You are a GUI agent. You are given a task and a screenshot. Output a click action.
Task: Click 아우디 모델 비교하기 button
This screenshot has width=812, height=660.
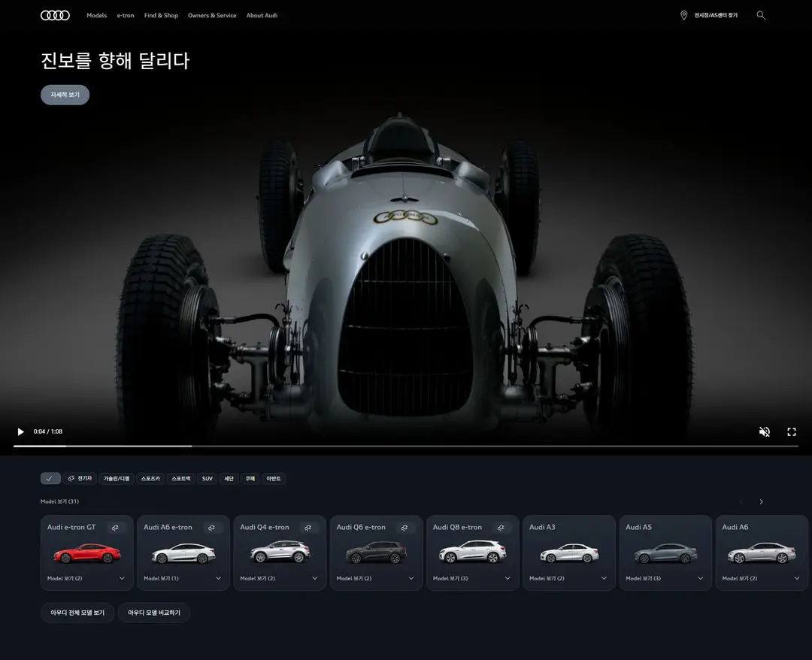(154, 613)
